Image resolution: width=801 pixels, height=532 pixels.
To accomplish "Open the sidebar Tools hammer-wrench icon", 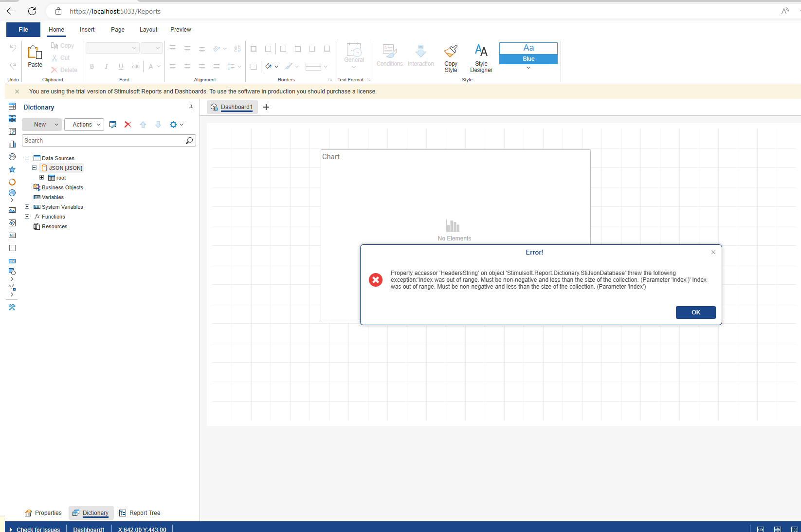I will pyautogui.click(x=12, y=308).
